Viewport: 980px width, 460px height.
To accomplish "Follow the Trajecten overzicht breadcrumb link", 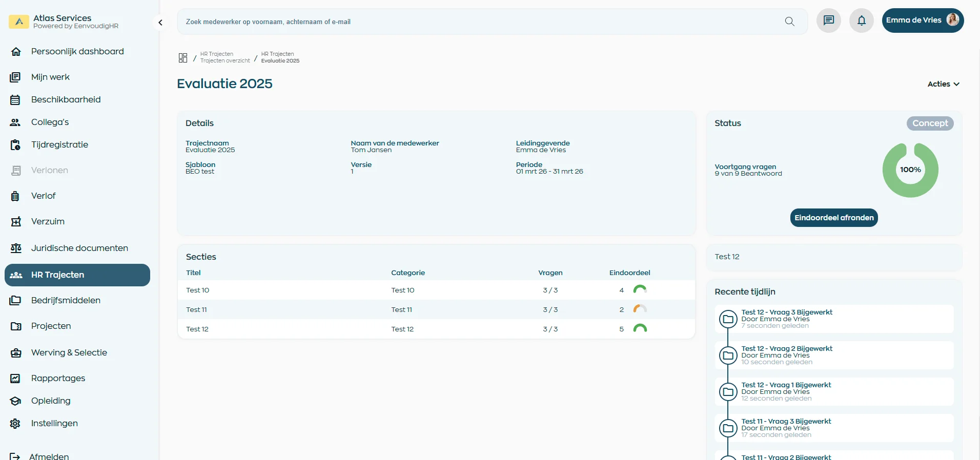I will point(225,60).
